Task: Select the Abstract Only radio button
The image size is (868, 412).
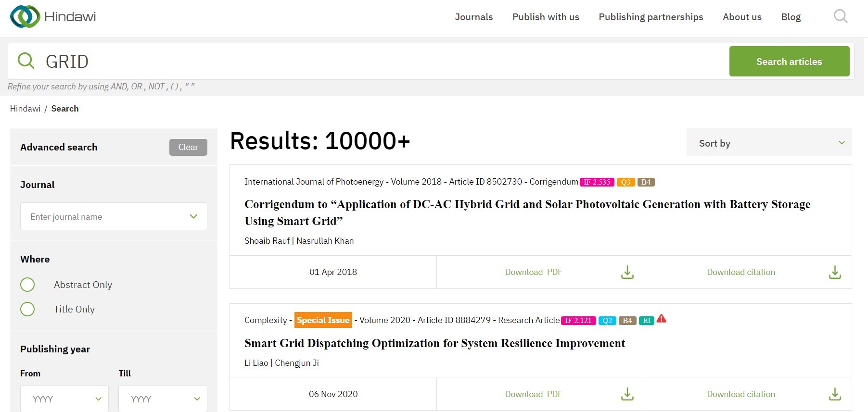Action: (x=27, y=285)
